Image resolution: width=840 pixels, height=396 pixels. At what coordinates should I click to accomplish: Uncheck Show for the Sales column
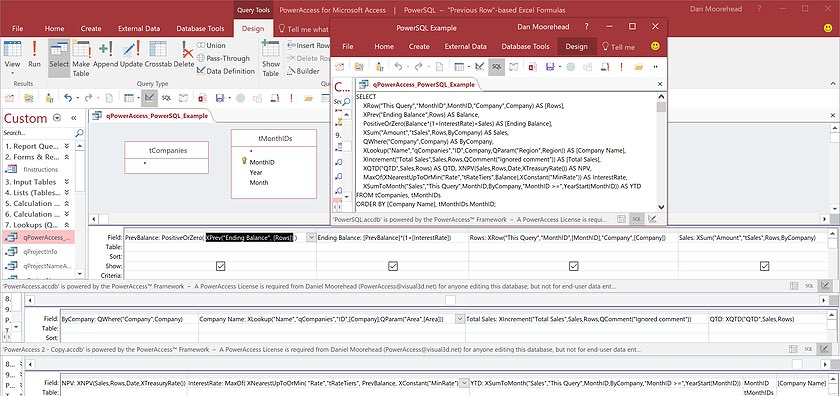(764, 266)
